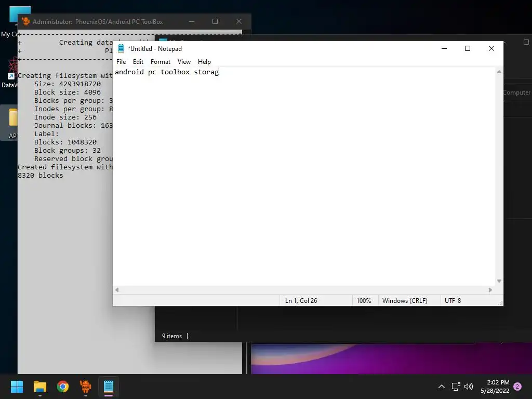Click 'Size: 4293918720' line in ToolBox console

67,84
